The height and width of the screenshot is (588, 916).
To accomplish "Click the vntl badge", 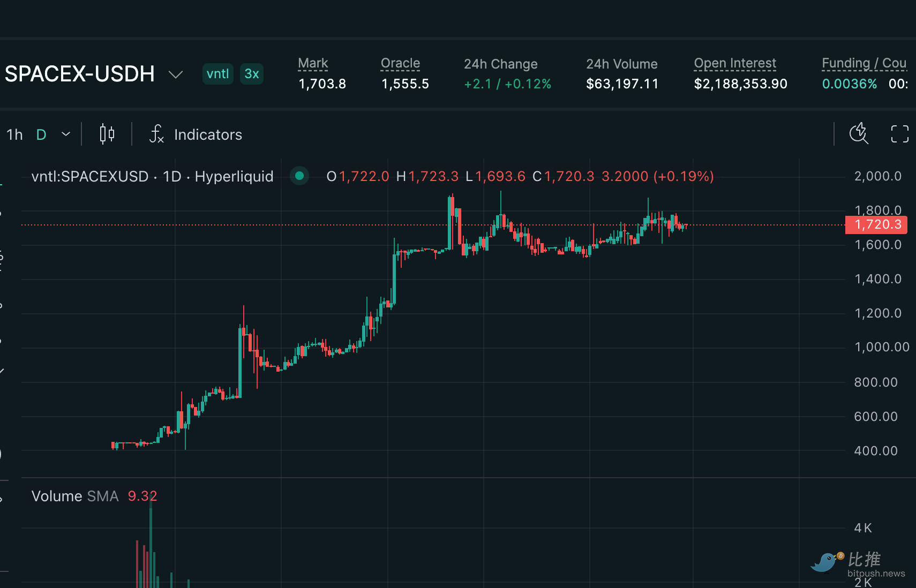I will [x=217, y=74].
